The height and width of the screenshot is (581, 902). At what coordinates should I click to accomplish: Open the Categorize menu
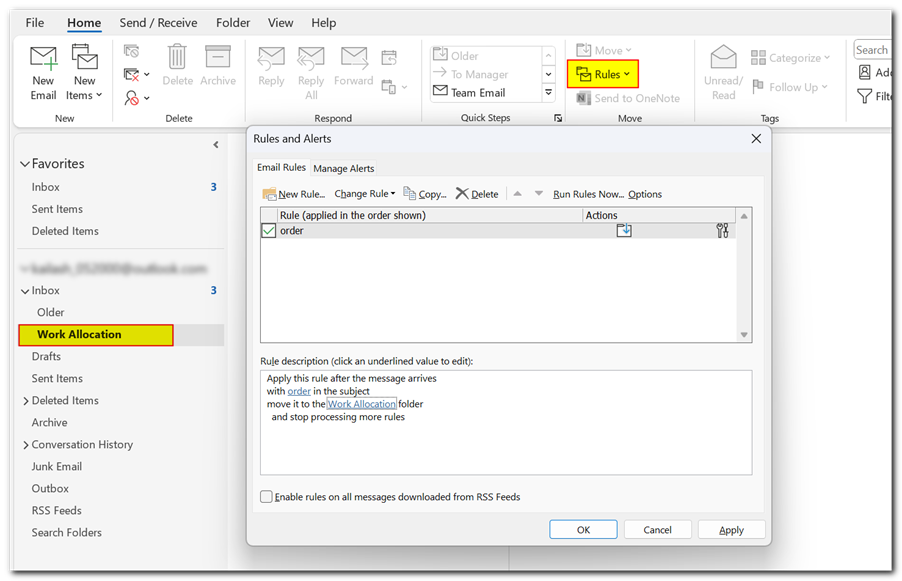(x=790, y=58)
